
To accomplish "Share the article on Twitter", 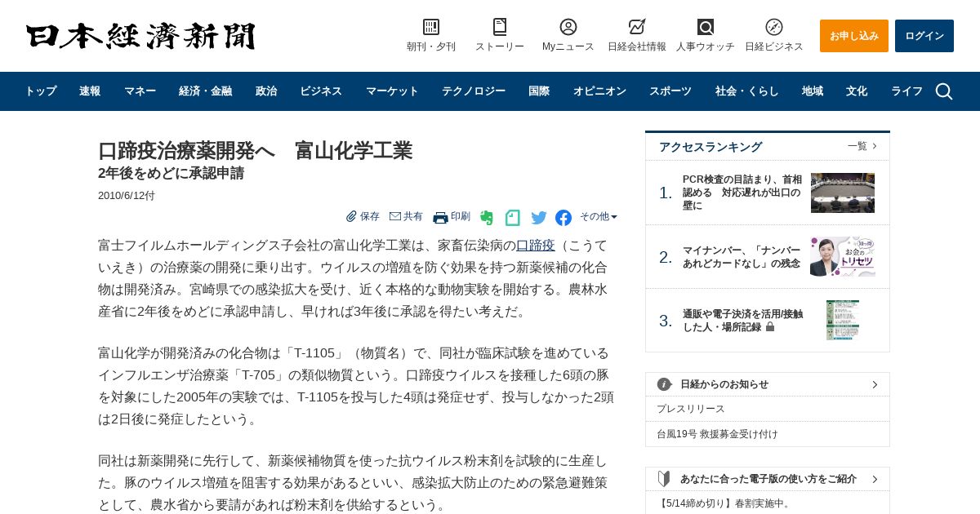I will pyautogui.click(x=539, y=218).
